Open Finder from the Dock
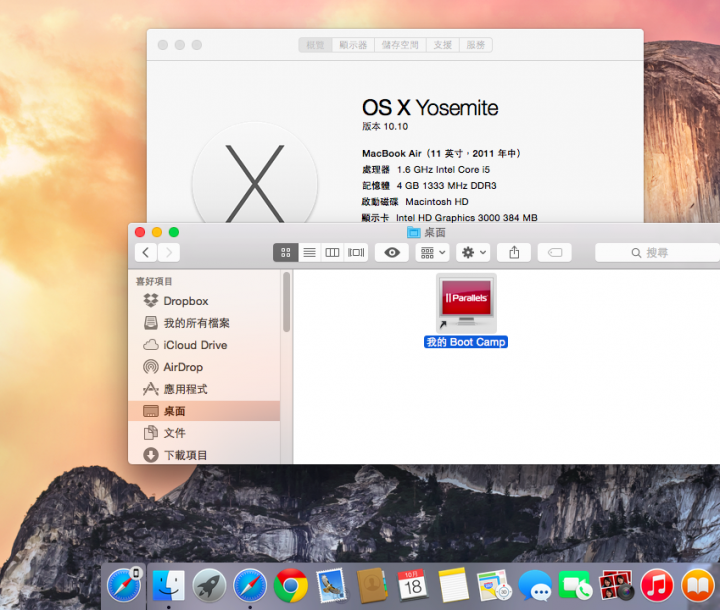The width and height of the screenshot is (720, 610). [x=169, y=585]
